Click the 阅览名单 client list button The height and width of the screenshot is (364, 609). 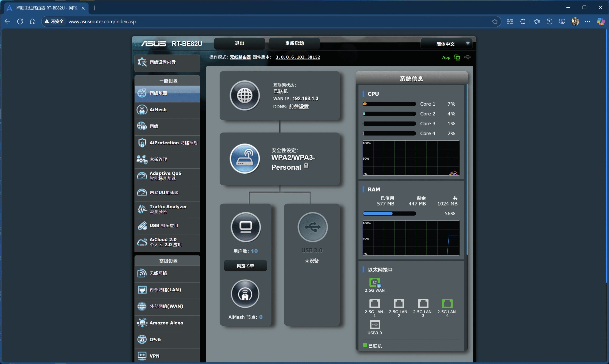(x=245, y=266)
